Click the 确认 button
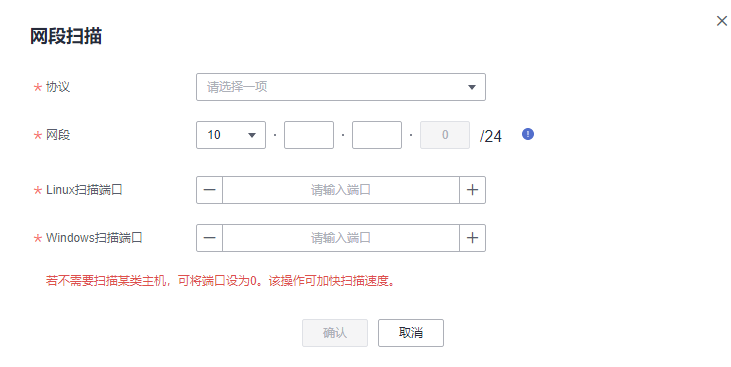The height and width of the screenshot is (367, 731). [x=335, y=332]
